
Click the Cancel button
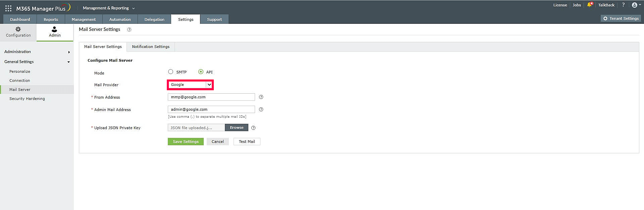[x=217, y=142]
